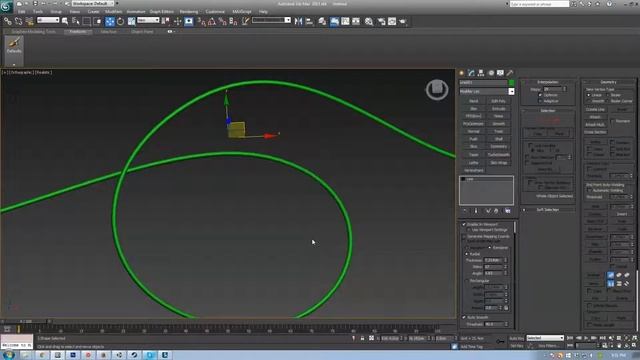640x360 pixels.
Task: Toggle the Angle Snap icon
Action: 212,21
